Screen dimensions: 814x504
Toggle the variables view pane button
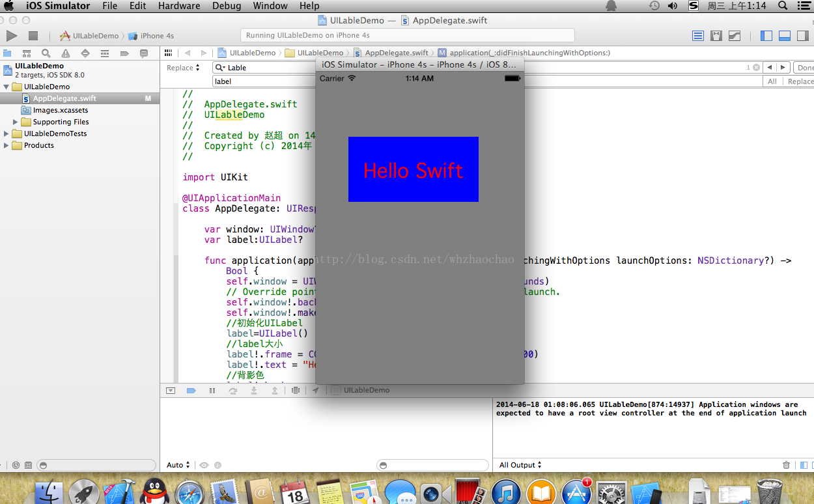pyautogui.click(x=803, y=465)
